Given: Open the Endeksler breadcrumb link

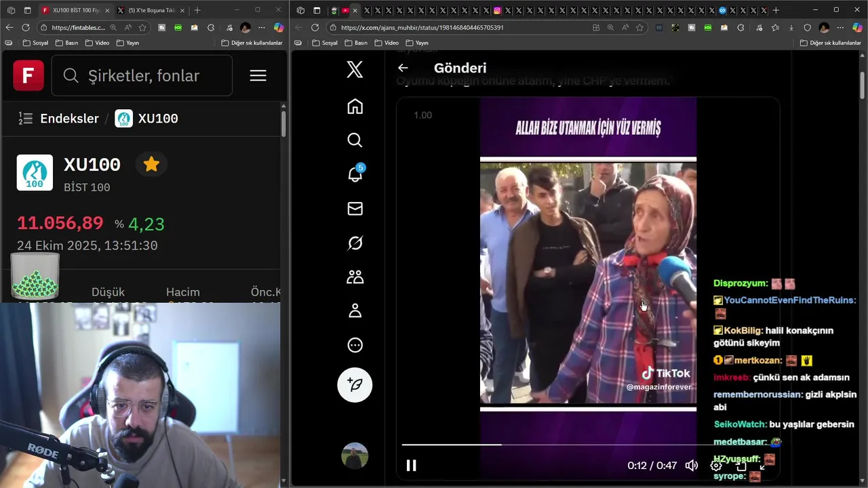Looking at the screenshot, I should tap(69, 119).
